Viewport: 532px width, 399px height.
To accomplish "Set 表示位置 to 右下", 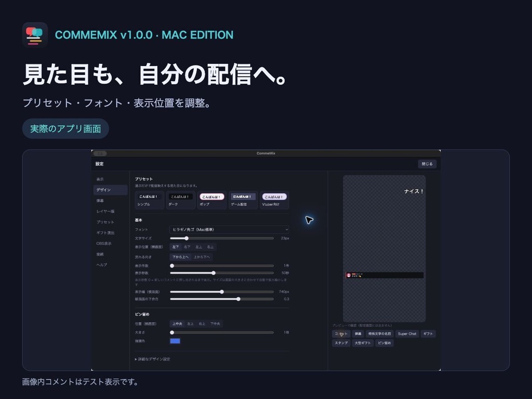I will pos(187,247).
